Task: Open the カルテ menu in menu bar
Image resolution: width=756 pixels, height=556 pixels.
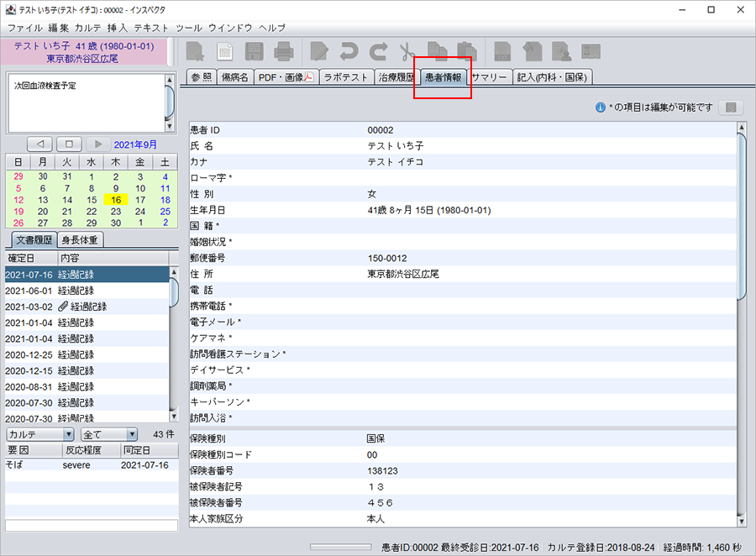Action: coord(88,28)
